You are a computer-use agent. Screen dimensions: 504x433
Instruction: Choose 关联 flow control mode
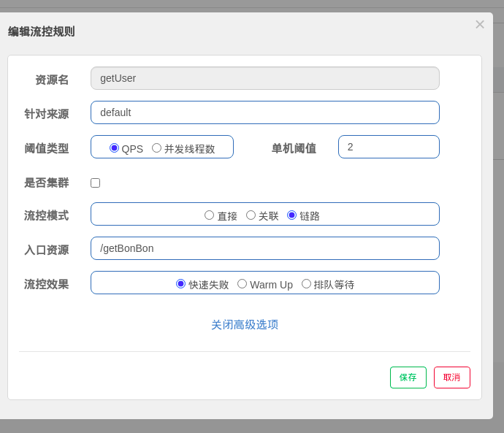251,215
